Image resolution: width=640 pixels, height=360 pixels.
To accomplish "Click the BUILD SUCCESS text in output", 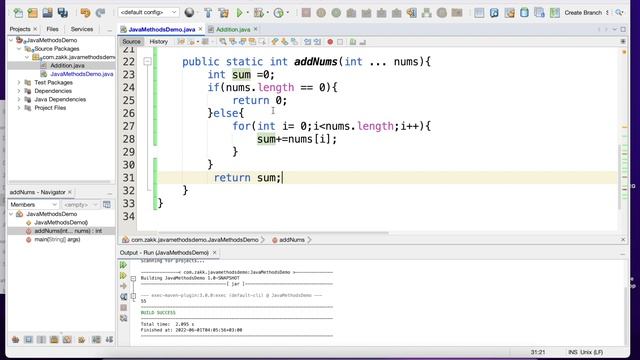I will point(158,313).
